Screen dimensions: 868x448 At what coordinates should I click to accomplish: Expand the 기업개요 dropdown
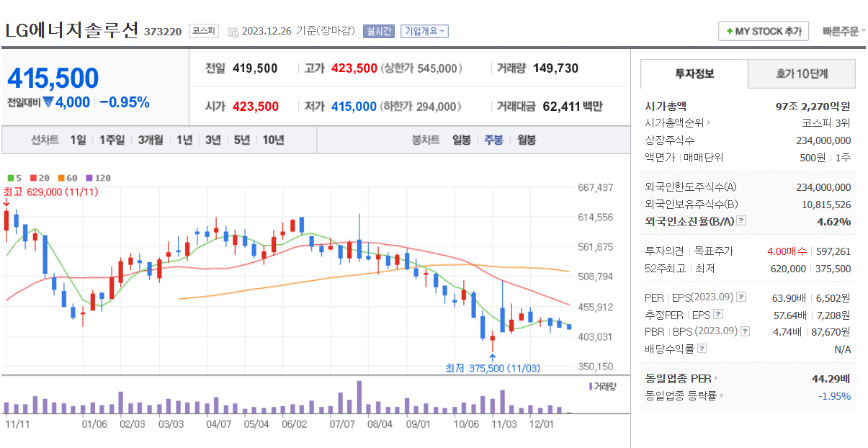424,31
